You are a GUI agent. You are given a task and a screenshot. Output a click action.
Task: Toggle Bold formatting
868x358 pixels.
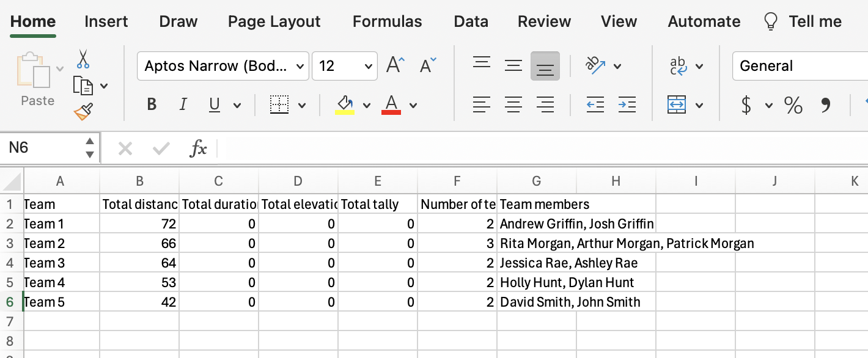tap(152, 105)
